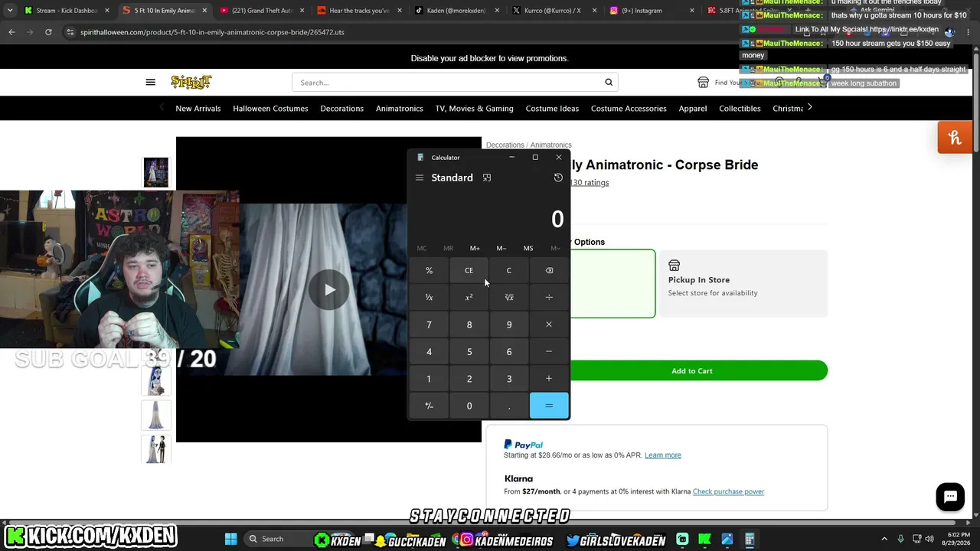Click the percent key in Calculator
The image size is (980, 551).
pos(429,270)
